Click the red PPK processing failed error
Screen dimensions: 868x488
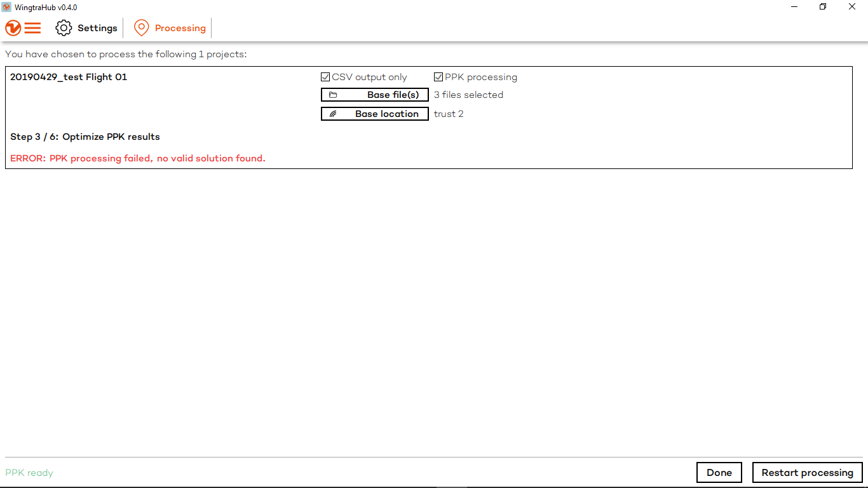click(x=138, y=158)
